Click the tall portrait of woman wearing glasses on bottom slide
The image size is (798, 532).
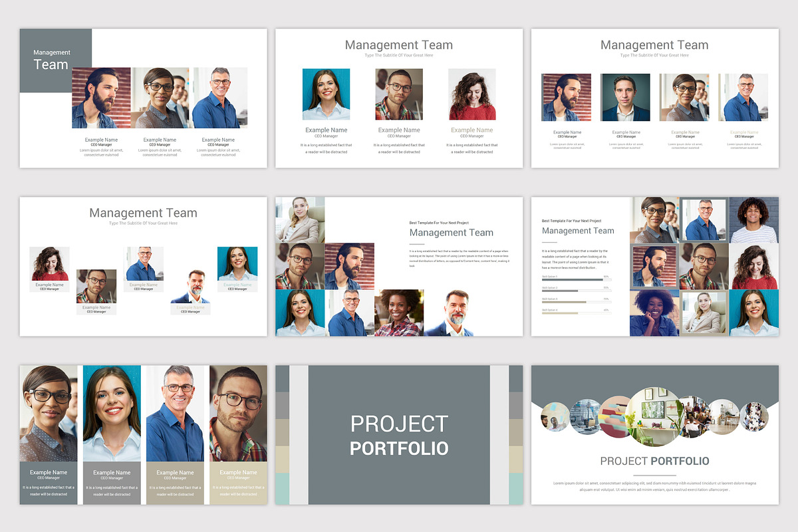coord(49,413)
